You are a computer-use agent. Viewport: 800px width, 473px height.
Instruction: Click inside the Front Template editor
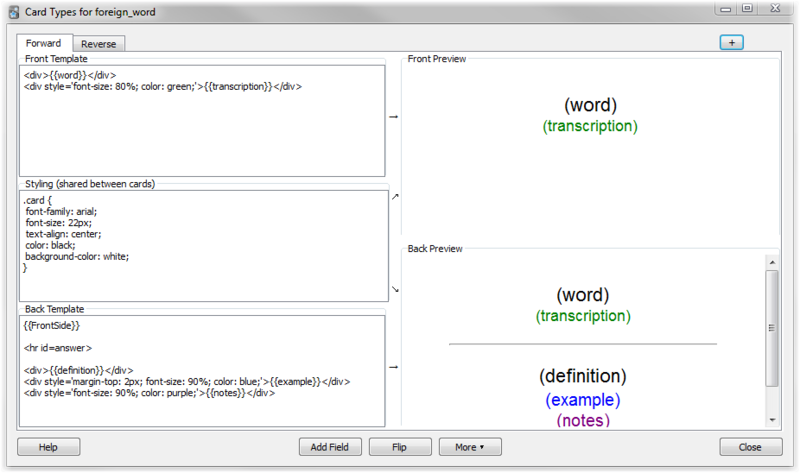(x=202, y=121)
